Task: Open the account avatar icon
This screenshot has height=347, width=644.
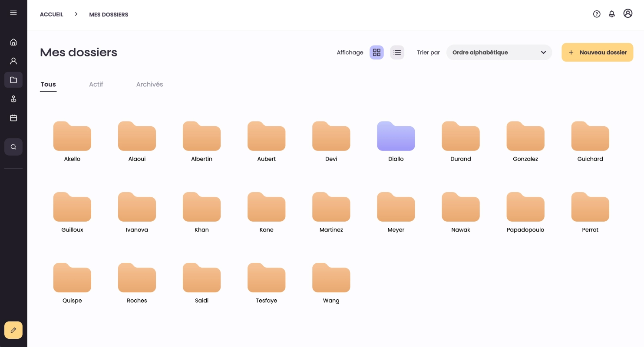Action: 628,13
